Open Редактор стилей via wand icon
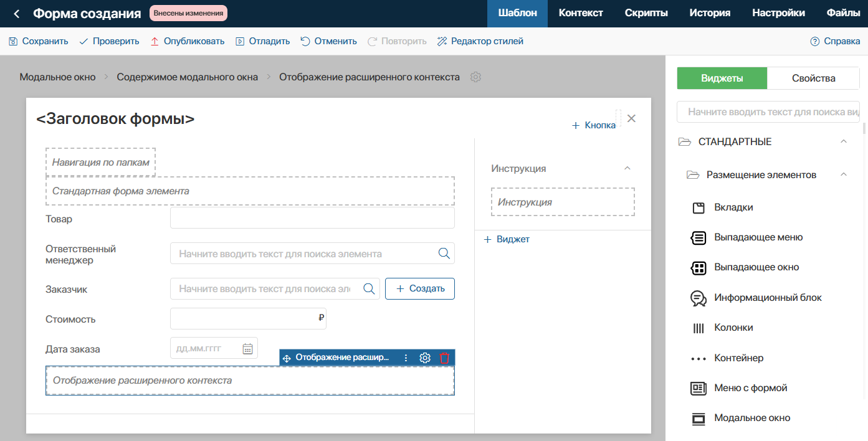 [442, 41]
